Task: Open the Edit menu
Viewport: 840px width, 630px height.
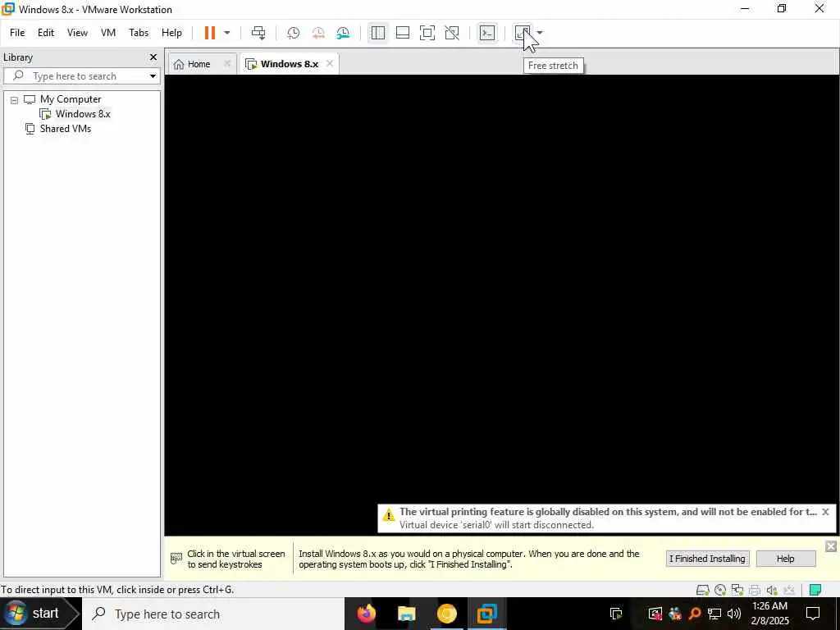Action: click(46, 33)
